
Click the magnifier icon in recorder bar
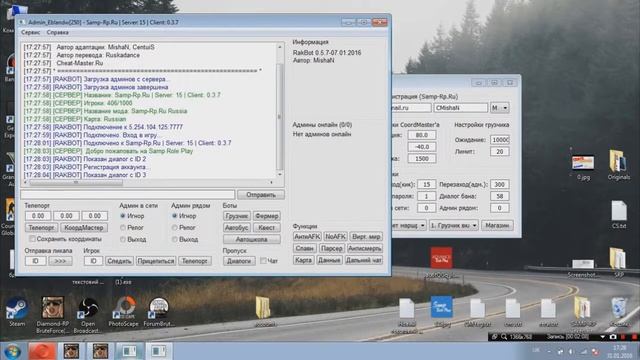[x=504, y=337]
